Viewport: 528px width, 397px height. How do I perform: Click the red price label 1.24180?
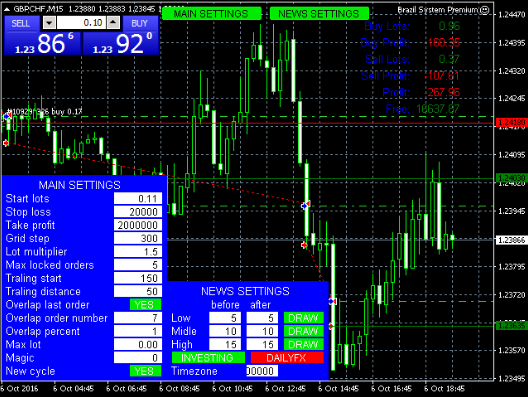(x=511, y=122)
